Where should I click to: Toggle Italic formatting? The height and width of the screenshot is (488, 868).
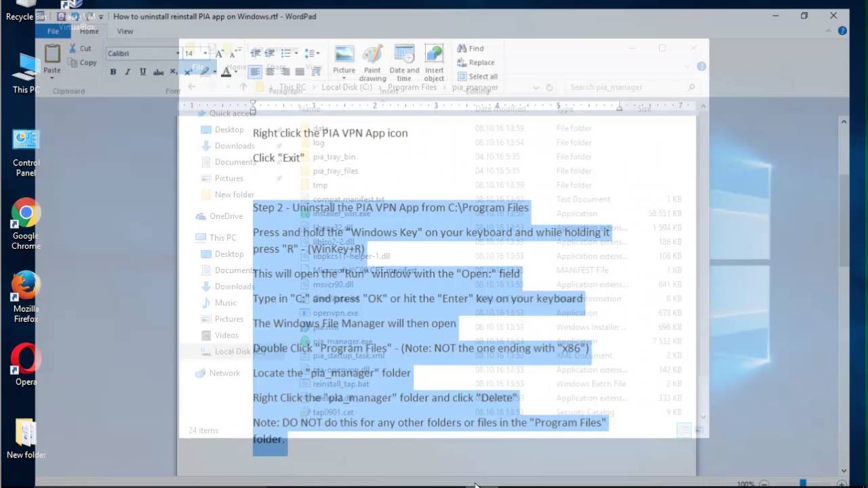click(x=127, y=72)
